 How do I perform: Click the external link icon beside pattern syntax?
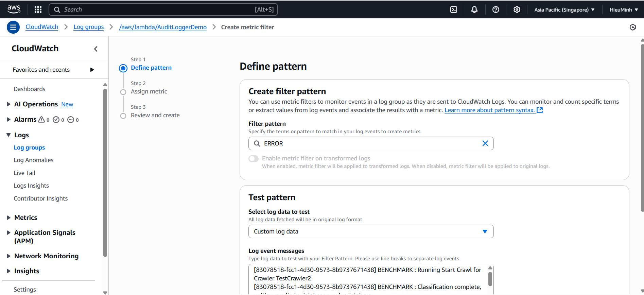pyautogui.click(x=540, y=110)
